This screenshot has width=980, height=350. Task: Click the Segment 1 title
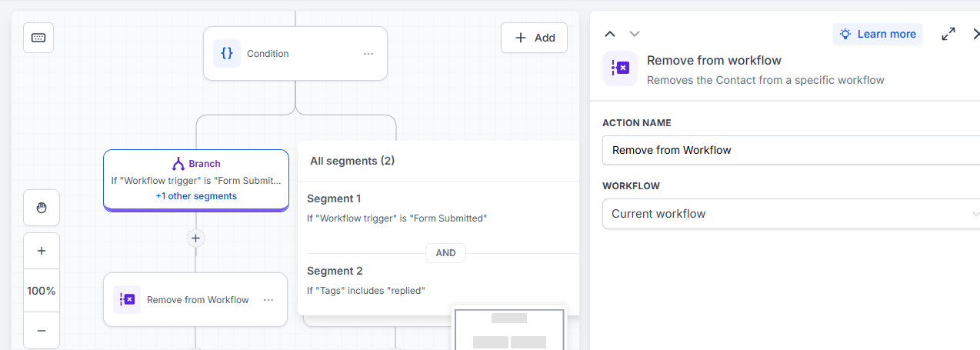click(334, 198)
